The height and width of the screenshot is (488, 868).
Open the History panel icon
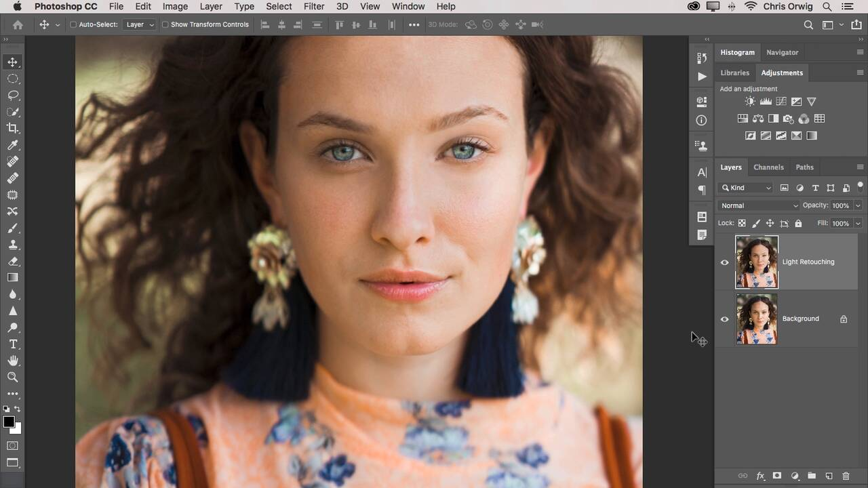pyautogui.click(x=702, y=58)
